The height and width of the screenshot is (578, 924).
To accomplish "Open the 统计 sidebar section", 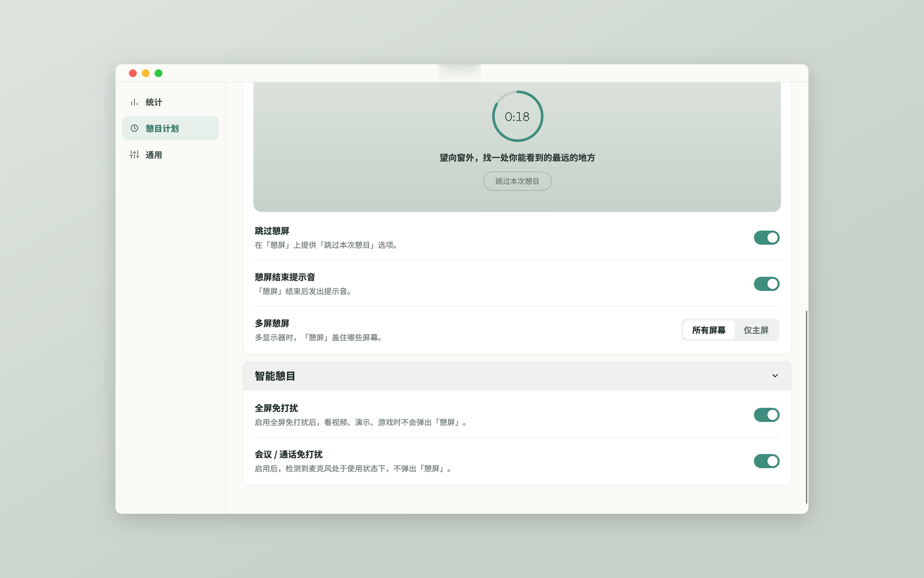I will coord(170,102).
